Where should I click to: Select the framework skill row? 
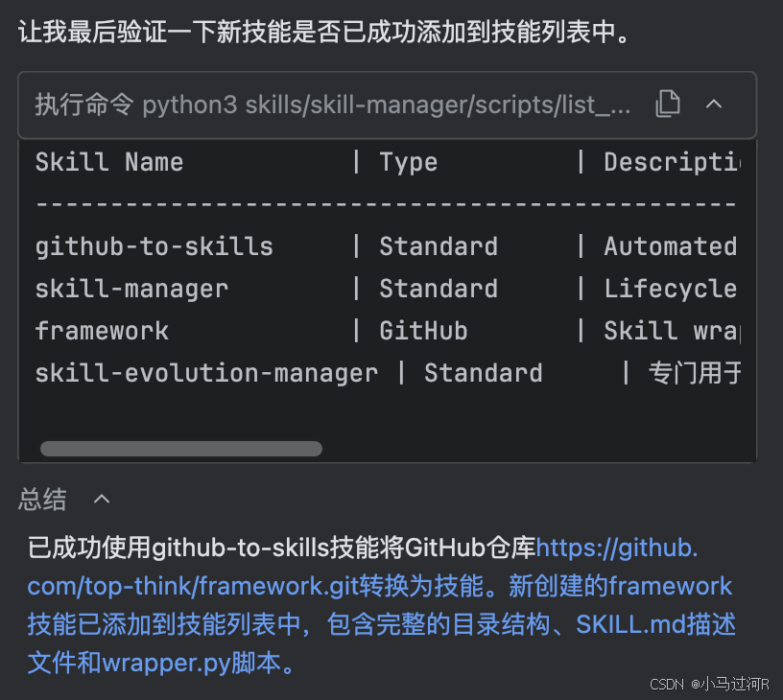point(102,331)
